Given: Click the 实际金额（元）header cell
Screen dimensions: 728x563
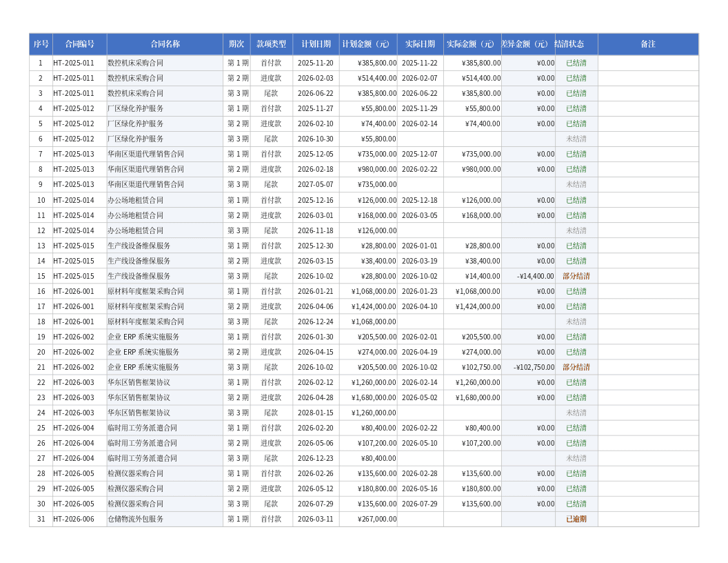Looking at the screenshot, I should [472, 44].
